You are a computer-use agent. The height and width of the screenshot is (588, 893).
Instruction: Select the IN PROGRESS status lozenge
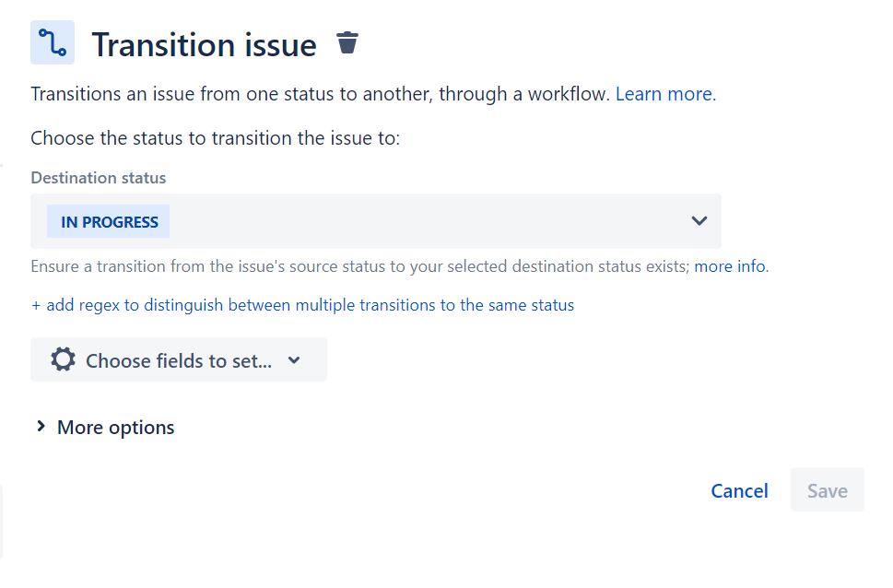107,221
